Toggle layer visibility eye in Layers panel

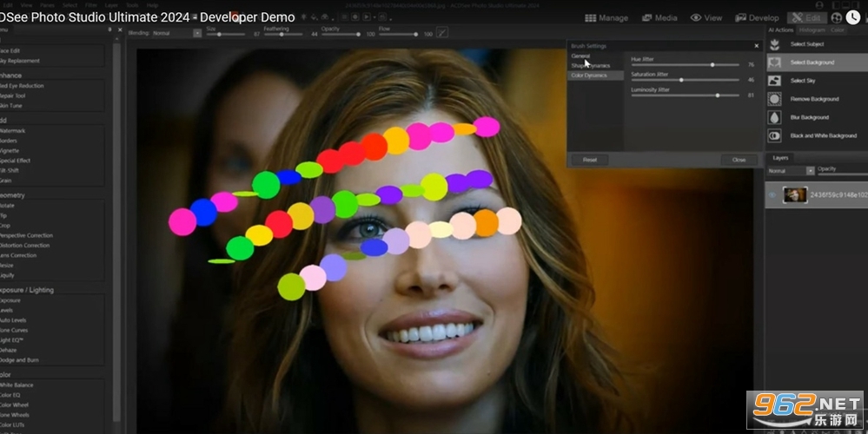[x=772, y=194]
